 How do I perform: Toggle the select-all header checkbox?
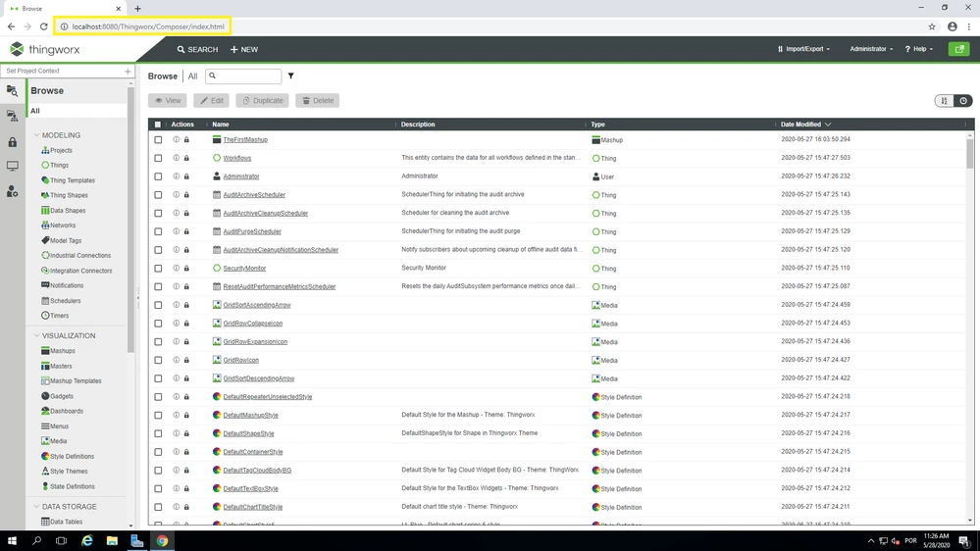pyautogui.click(x=158, y=125)
